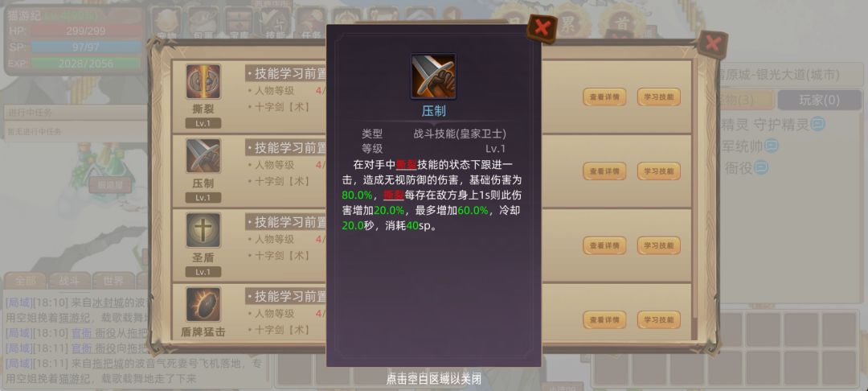Click 学习技能 button for 压制 skill
This screenshot has width=868, height=391.
[659, 171]
